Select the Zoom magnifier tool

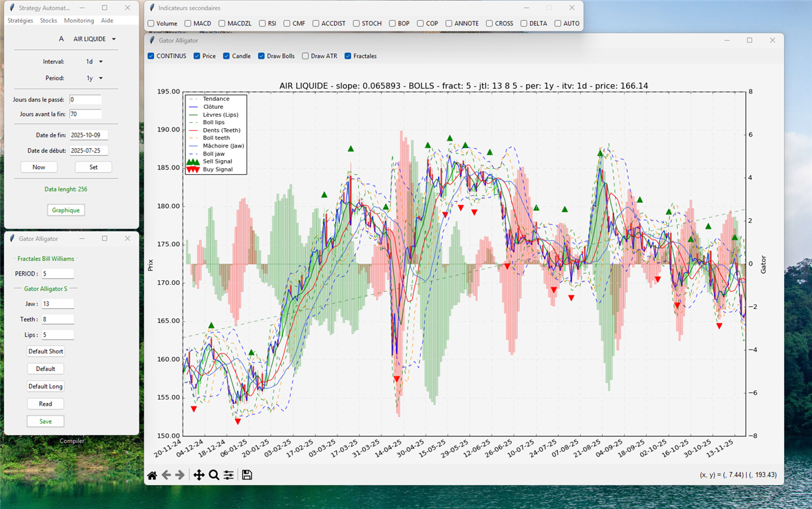click(214, 475)
